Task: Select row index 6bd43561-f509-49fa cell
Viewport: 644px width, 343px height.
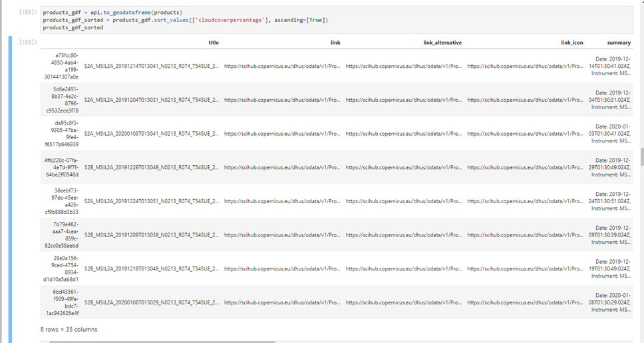Action: (x=61, y=302)
